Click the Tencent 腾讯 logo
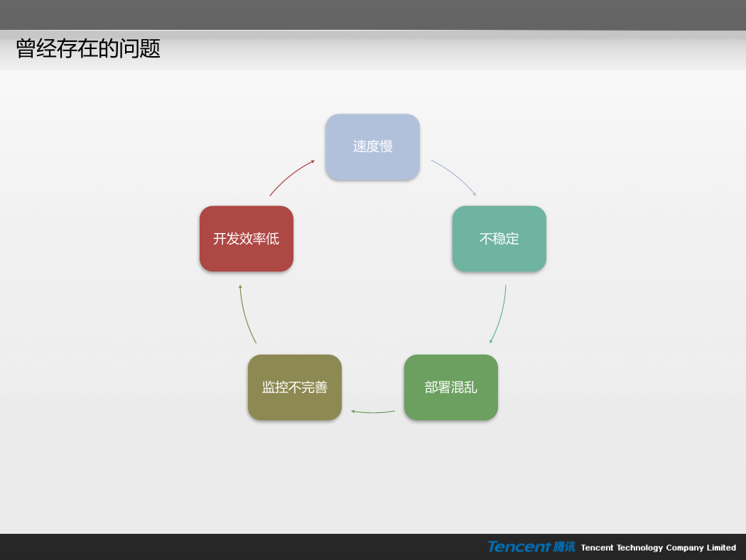The height and width of the screenshot is (560, 746). pyautogui.click(x=531, y=546)
